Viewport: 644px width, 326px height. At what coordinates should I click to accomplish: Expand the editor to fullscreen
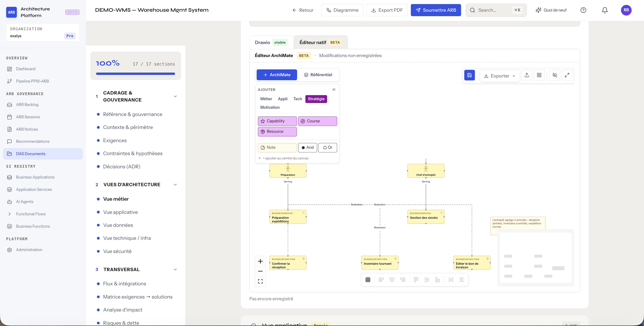coord(567,75)
